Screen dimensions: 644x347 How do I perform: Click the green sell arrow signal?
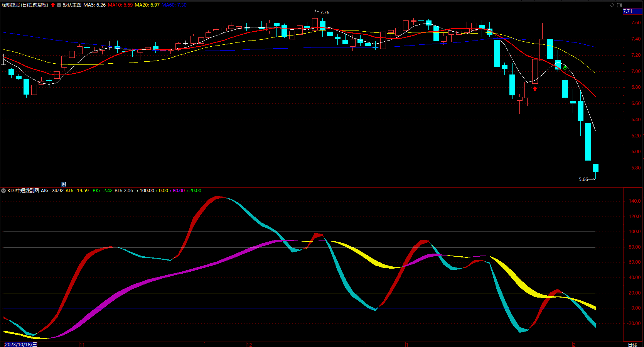click(565, 68)
